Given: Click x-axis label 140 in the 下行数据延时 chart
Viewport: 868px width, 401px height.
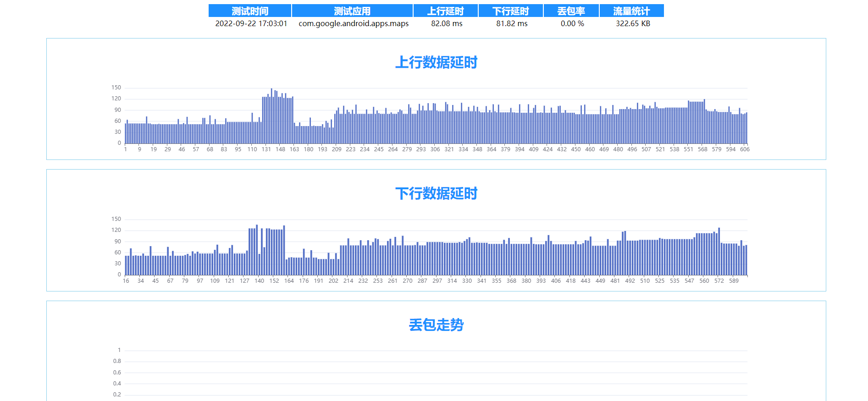Looking at the screenshot, I should coord(260,281).
